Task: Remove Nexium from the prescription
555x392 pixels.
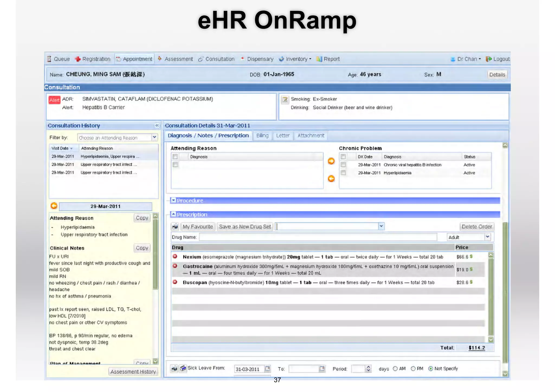Action: 175,256
